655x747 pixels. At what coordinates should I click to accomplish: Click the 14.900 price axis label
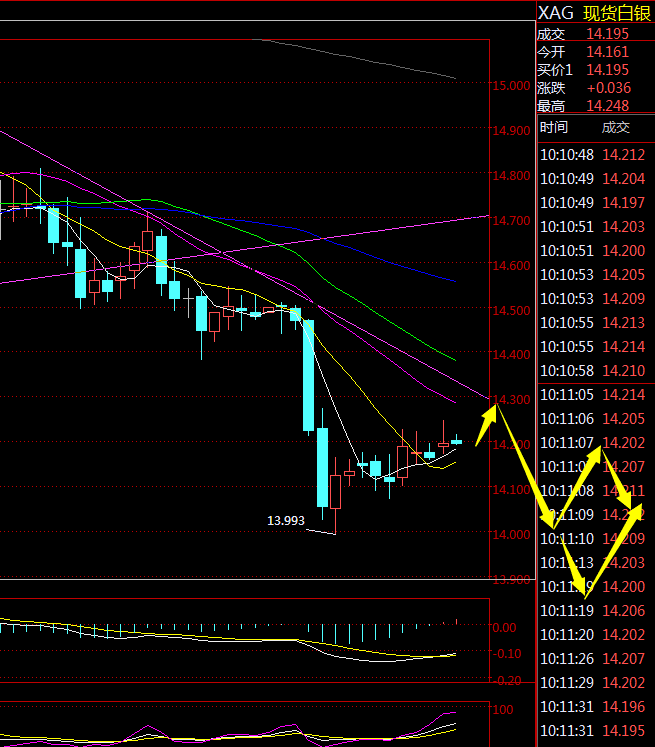click(511, 131)
